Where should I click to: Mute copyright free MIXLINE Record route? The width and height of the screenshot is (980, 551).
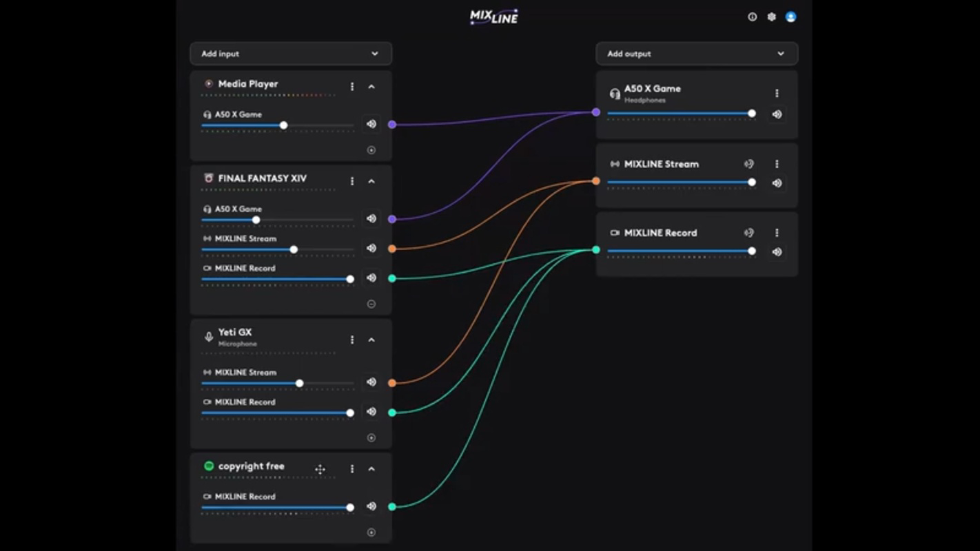371,506
